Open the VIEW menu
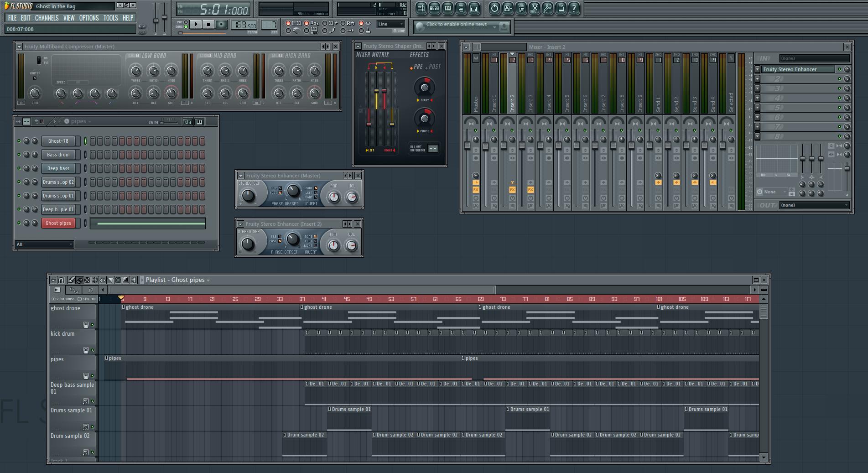The width and height of the screenshot is (868, 473). tap(69, 18)
